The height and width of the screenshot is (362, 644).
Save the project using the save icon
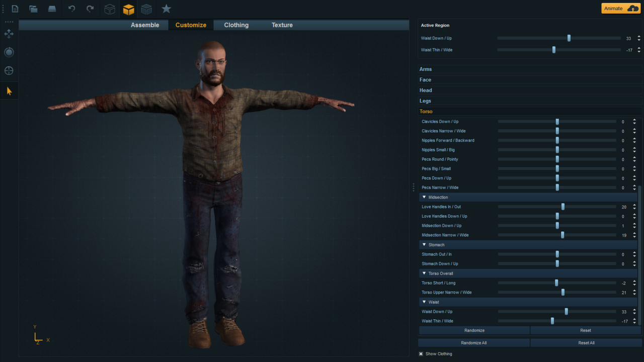coord(52,9)
